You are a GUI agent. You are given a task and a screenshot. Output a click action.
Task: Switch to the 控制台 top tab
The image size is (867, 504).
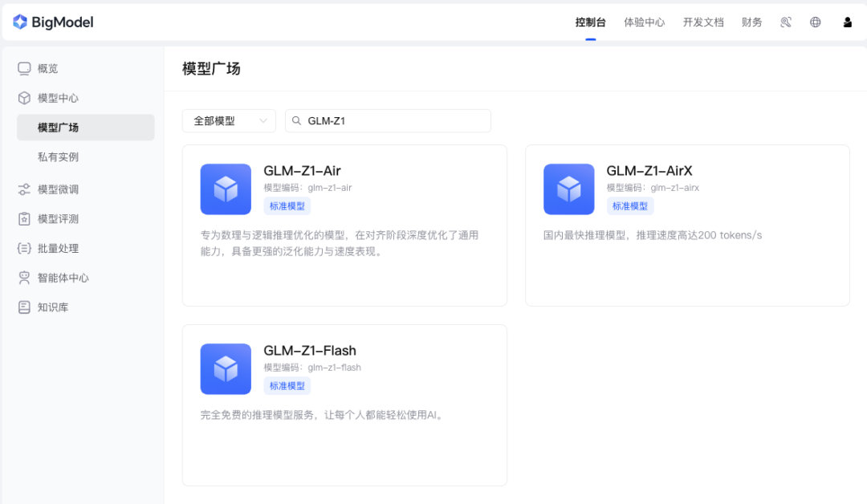click(x=591, y=22)
